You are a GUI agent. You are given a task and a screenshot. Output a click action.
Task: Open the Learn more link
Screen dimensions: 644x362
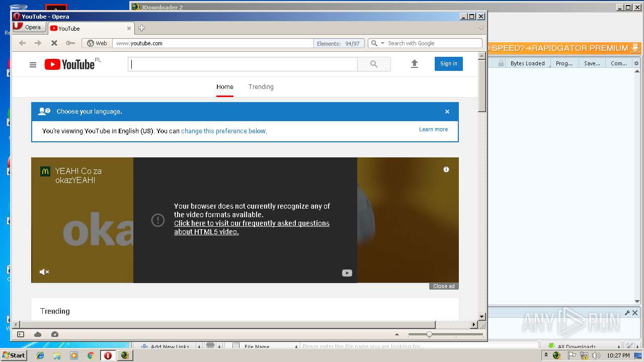point(433,129)
